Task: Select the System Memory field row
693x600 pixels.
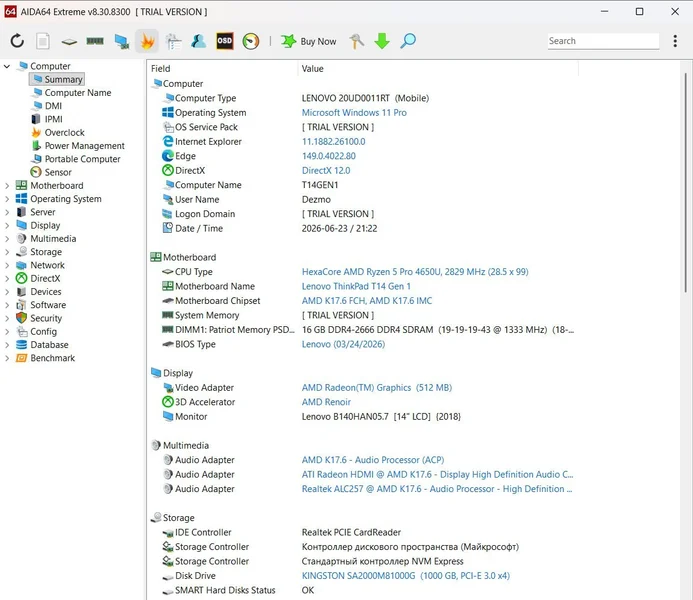Action: [364, 315]
